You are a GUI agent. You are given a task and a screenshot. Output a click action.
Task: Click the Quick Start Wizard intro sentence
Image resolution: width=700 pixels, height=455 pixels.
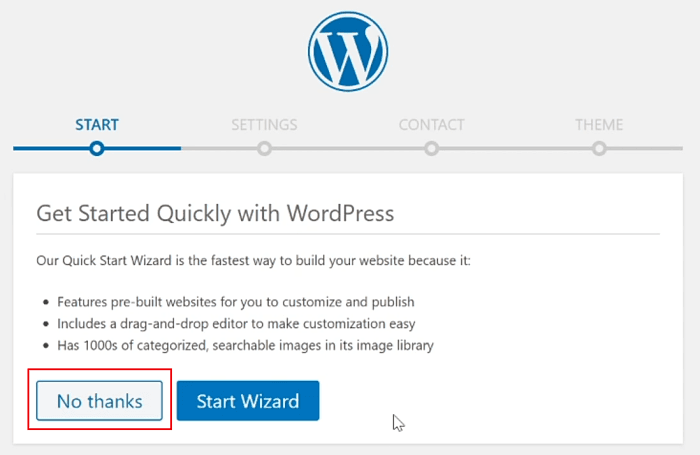click(253, 260)
